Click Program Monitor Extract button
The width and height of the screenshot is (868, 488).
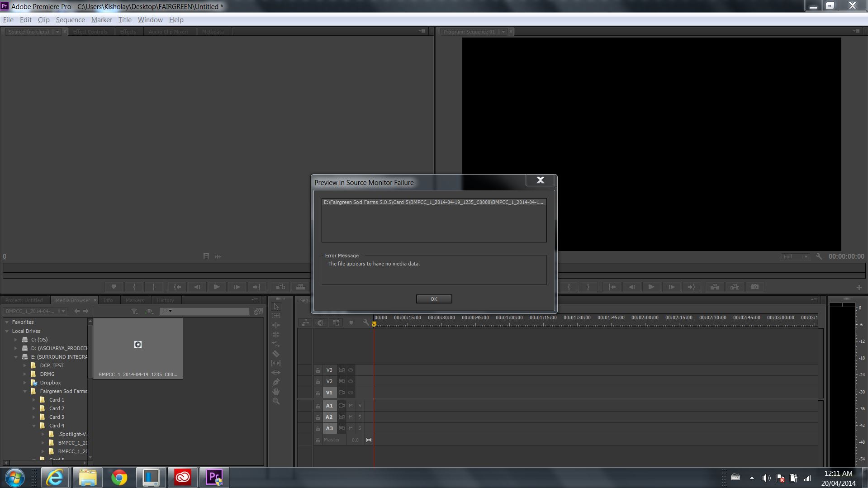pos(735,287)
